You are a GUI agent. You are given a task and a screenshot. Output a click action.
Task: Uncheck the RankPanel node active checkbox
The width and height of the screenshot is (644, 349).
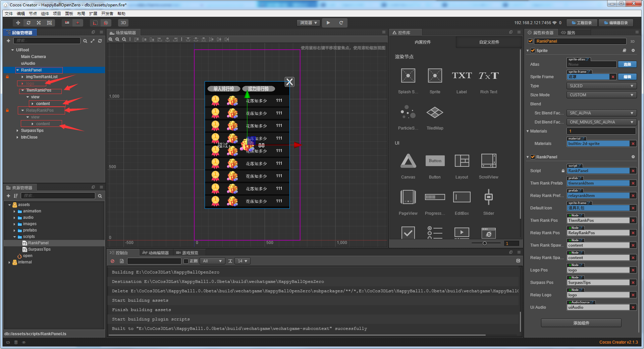click(x=530, y=41)
